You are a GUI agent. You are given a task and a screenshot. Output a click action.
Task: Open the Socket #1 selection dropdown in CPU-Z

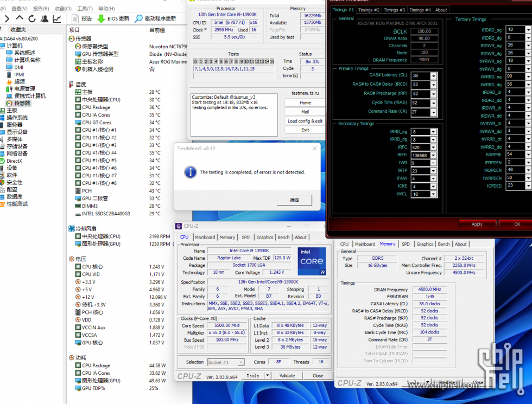coord(240,362)
